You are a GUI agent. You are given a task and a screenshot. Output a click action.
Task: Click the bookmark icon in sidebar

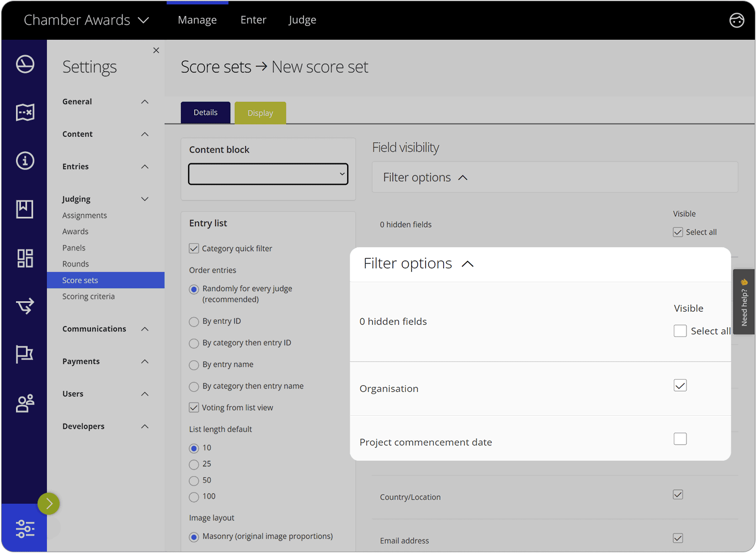point(25,209)
